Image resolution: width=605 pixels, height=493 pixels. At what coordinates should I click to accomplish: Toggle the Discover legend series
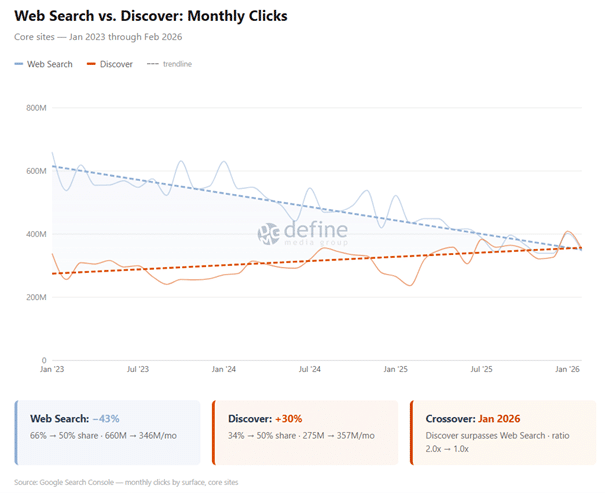pyautogui.click(x=111, y=64)
